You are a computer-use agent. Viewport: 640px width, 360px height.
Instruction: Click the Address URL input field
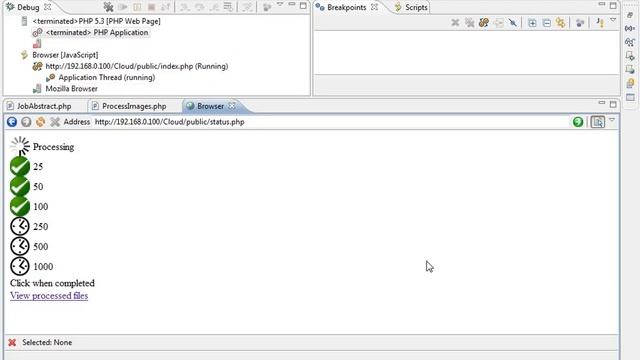pos(331,122)
